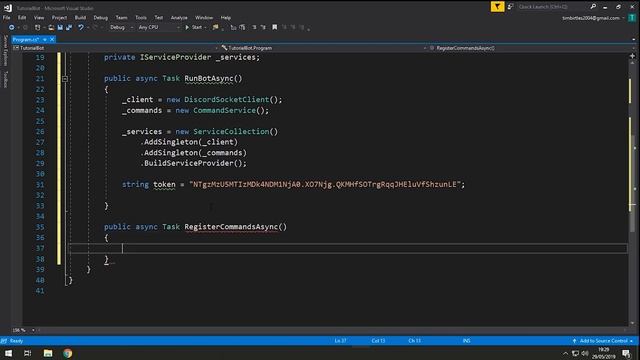
Task: Click the Undo toolbar icon
Action: (81, 27)
